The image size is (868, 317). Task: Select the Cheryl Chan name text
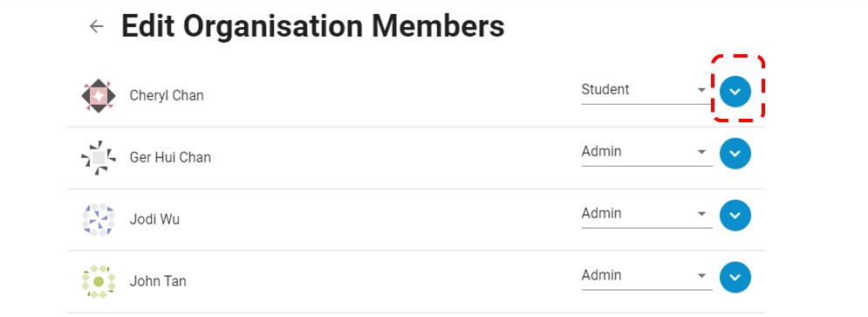pos(167,95)
